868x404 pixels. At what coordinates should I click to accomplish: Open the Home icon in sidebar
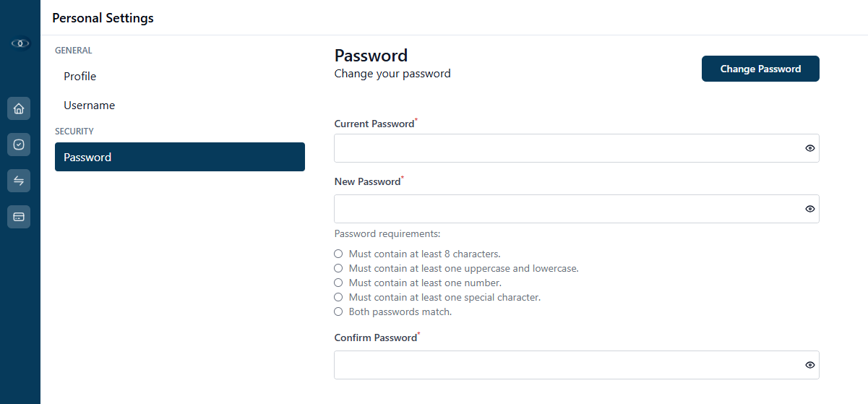coord(19,108)
